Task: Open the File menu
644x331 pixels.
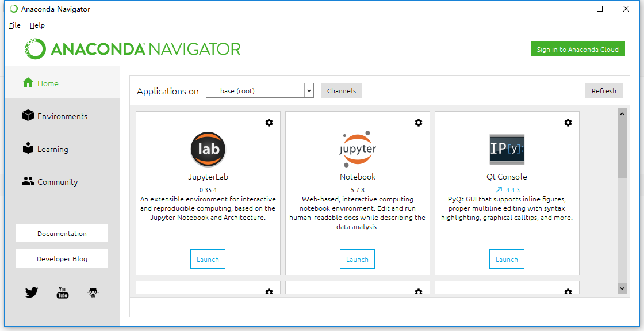Action: coord(15,25)
